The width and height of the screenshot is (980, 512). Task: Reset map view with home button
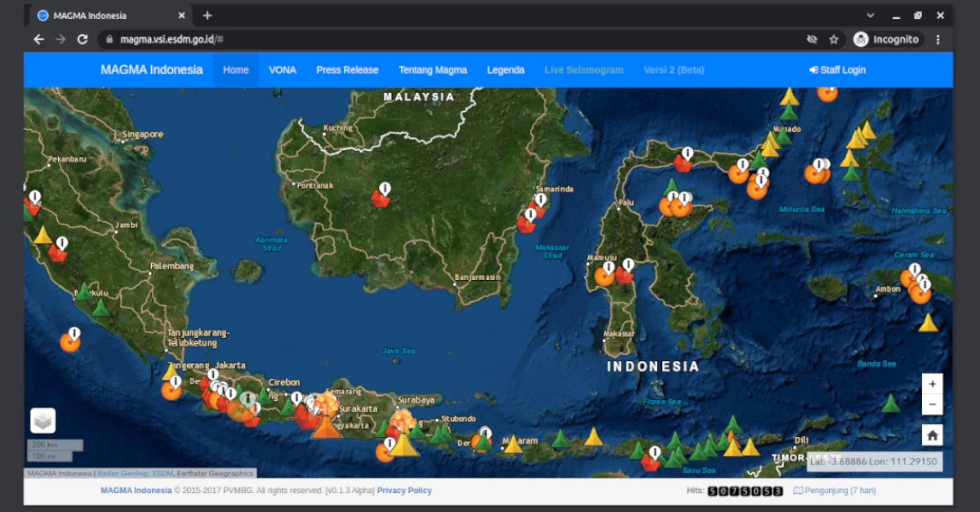pyautogui.click(x=933, y=435)
